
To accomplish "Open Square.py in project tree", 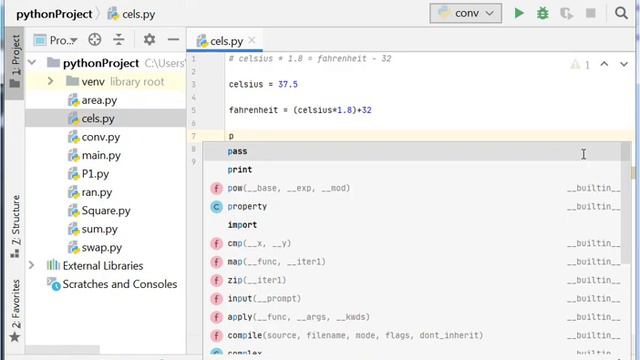I will pos(106,211).
